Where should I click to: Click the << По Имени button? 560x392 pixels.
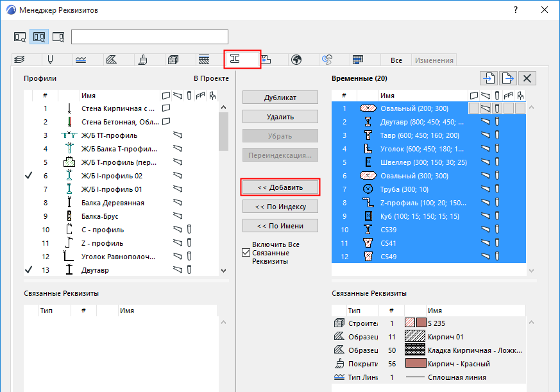pos(280,226)
